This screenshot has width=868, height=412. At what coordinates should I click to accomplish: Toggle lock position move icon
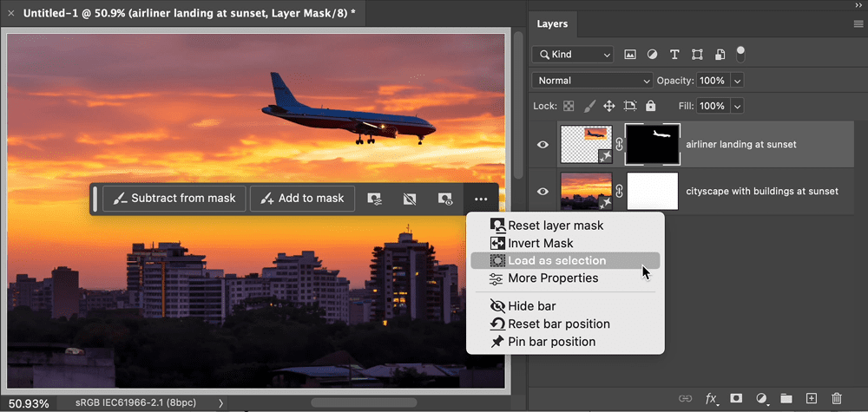point(609,106)
